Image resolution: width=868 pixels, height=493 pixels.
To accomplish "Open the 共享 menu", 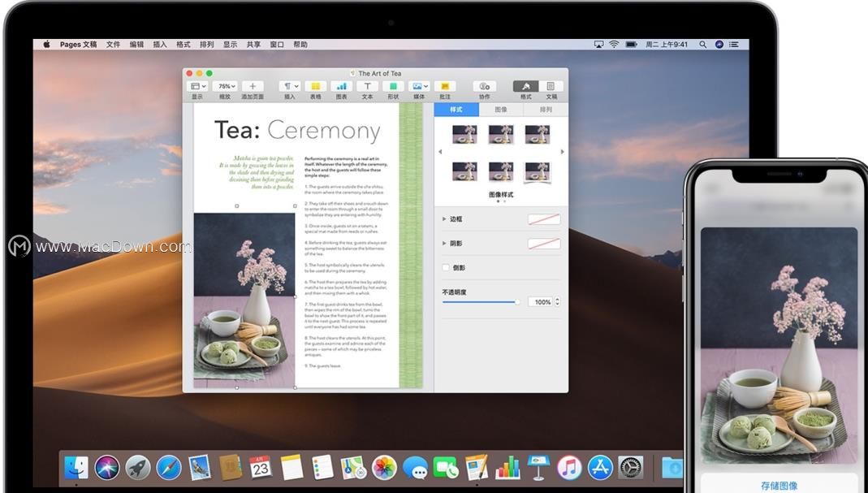I will (253, 45).
